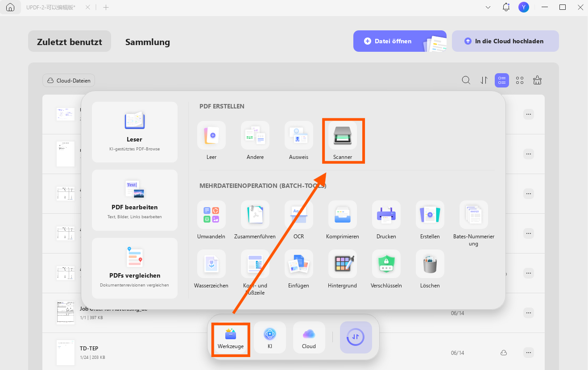Click the TD-TEP file thumbnail
The height and width of the screenshot is (370, 588).
[65, 352]
